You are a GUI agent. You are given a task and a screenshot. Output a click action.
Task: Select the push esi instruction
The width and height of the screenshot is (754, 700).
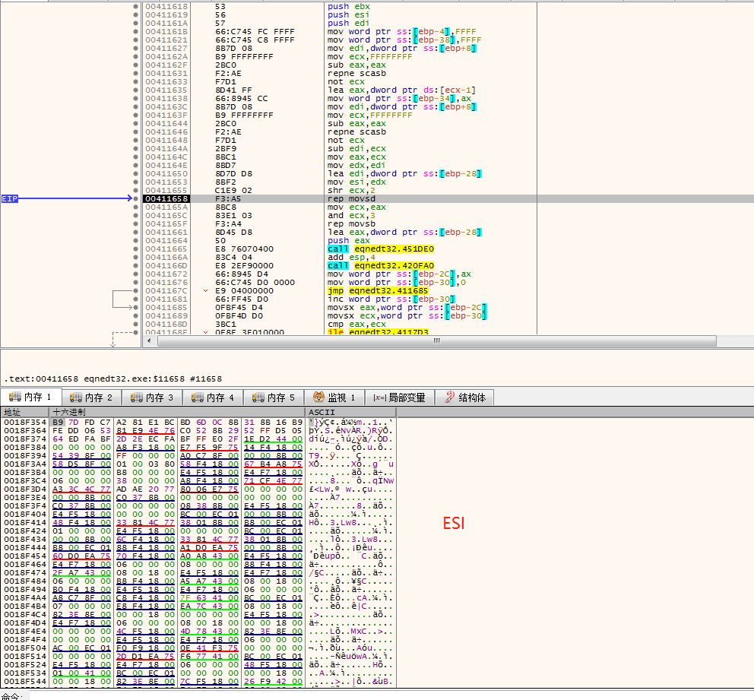pos(349,15)
